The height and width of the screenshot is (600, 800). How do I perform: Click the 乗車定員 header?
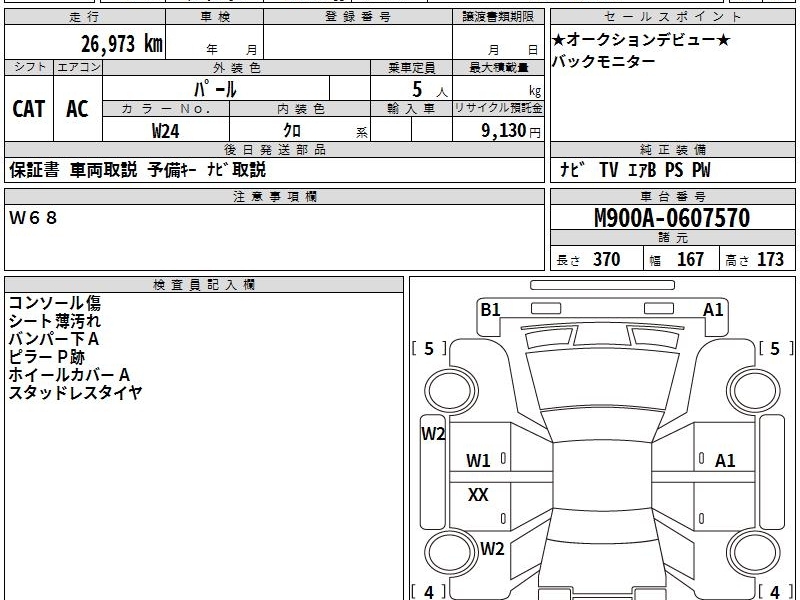click(x=411, y=67)
